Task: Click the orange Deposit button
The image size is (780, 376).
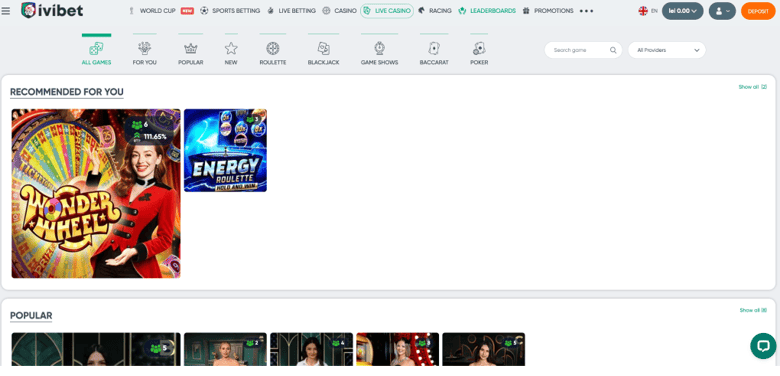Action: 758,11
